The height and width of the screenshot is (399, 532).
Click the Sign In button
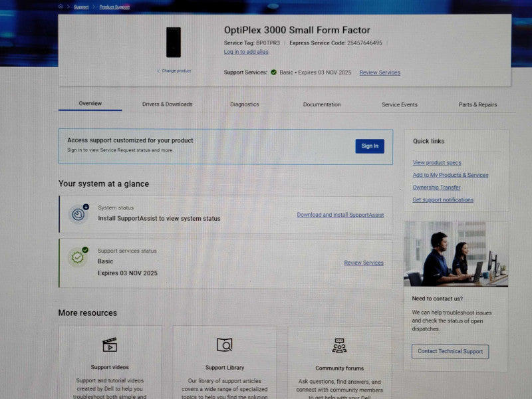point(370,146)
